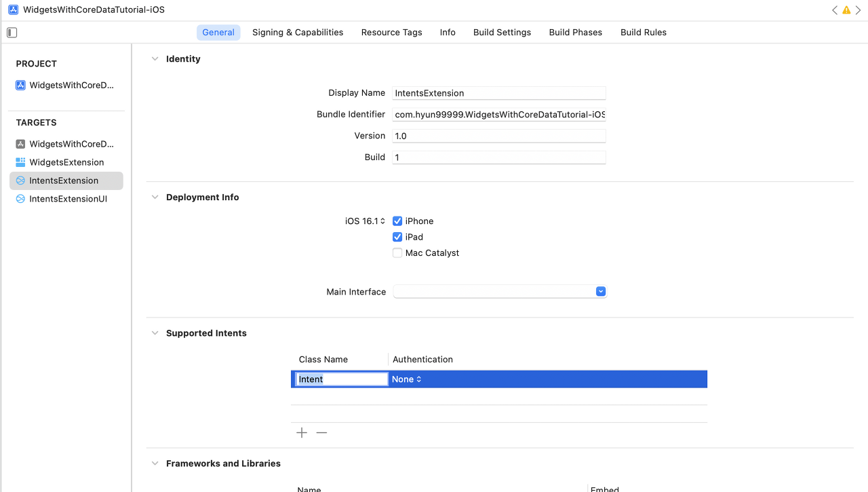Click the Authentication column header

422,360
